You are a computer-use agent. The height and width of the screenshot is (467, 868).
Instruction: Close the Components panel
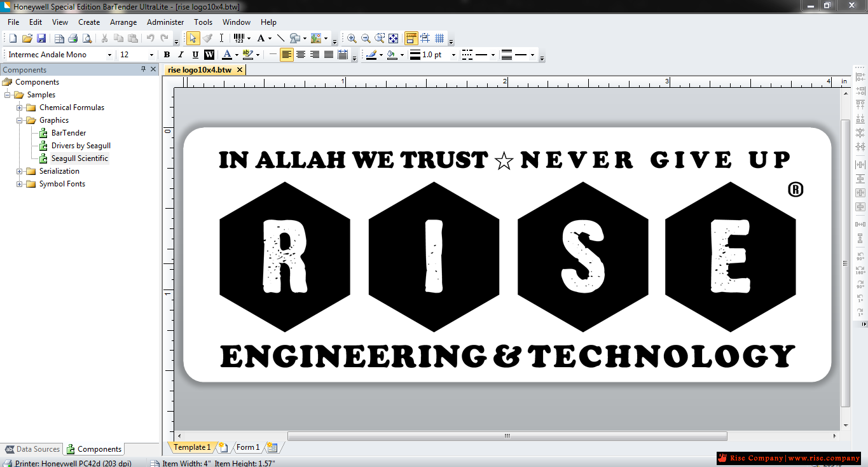(x=153, y=69)
